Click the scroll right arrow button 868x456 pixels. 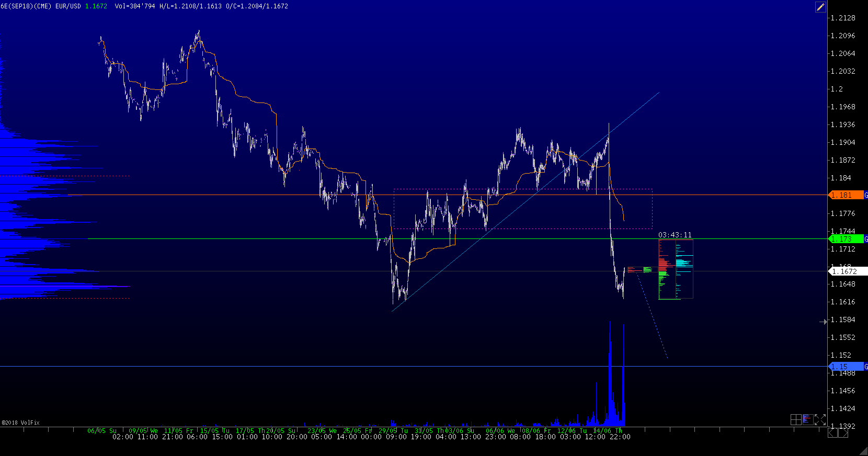pyautogui.click(x=843, y=432)
